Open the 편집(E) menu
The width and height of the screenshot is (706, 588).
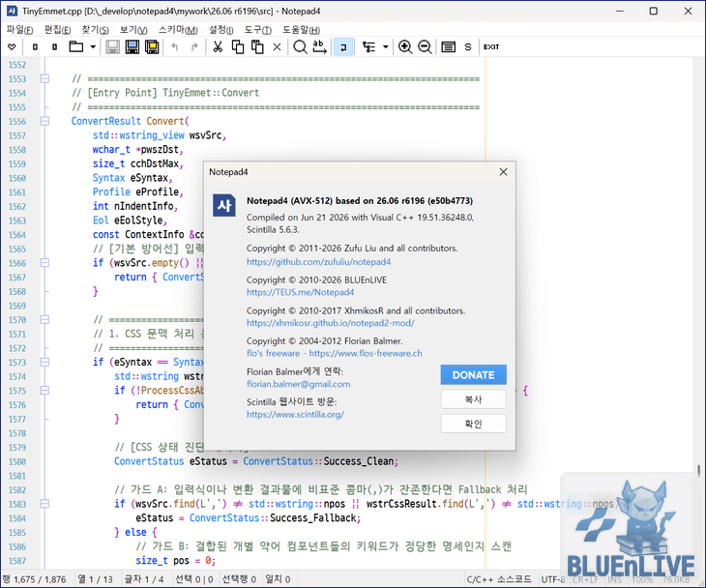coord(57,30)
